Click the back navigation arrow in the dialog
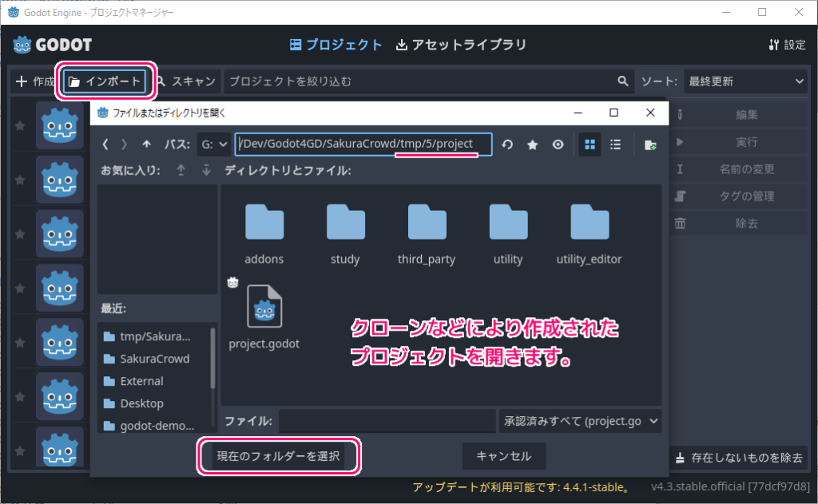Image resolution: width=818 pixels, height=504 pixels. 105,145
